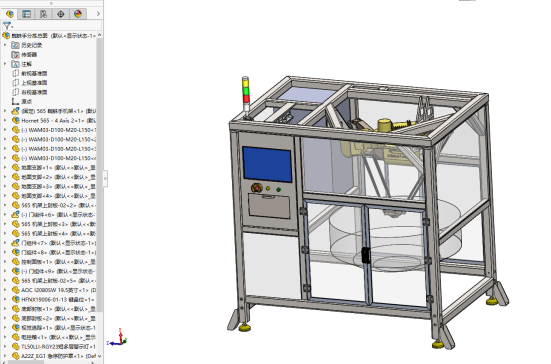Select the A22Z_EG1 emergency stop guard icon
The height and width of the screenshot is (364, 551).
pyautogui.click(x=15, y=356)
